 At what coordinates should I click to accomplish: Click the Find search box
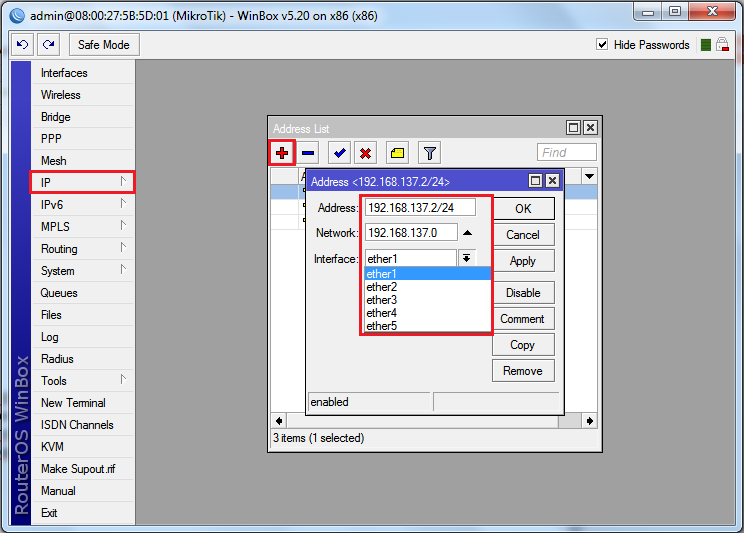tap(567, 152)
